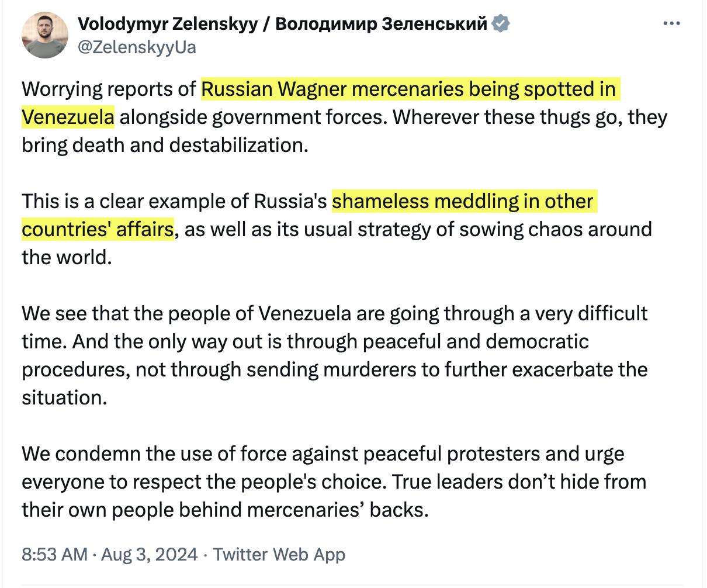
Task: Click the line starting "We condemn the use of force"
Action: pos(323,454)
